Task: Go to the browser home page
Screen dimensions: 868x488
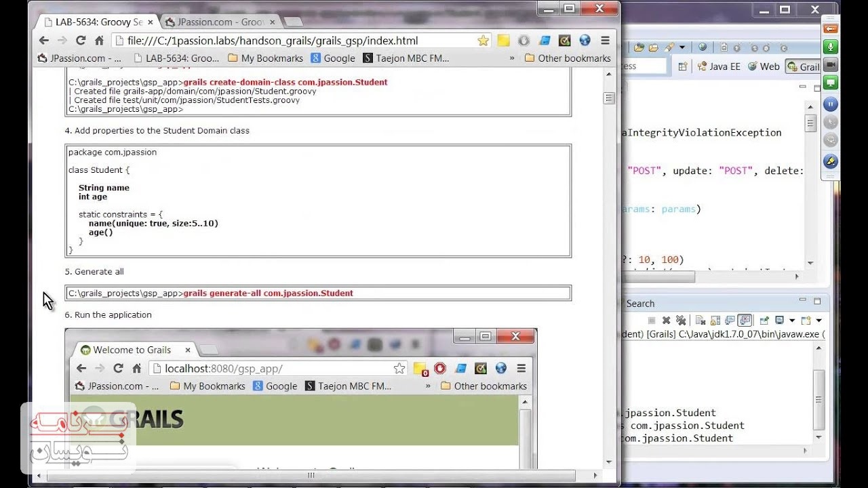Action: click(x=99, y=41)
